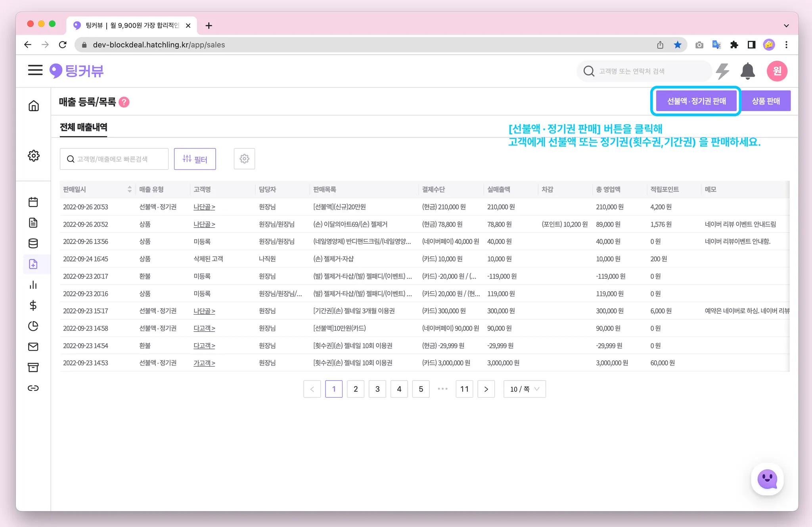
Task: Click the 선불액·정기권 판매 button
Action: 696,101
